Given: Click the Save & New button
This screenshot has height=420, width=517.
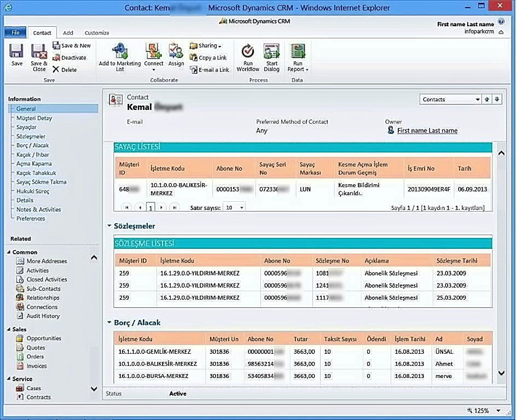Looking at the screenshot, I should (72, 45).
